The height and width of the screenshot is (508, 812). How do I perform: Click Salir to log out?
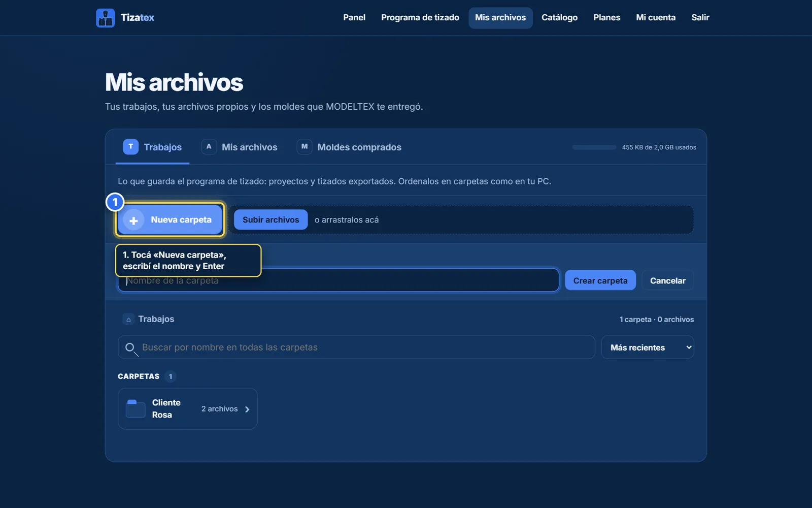[x=700, y=18]
